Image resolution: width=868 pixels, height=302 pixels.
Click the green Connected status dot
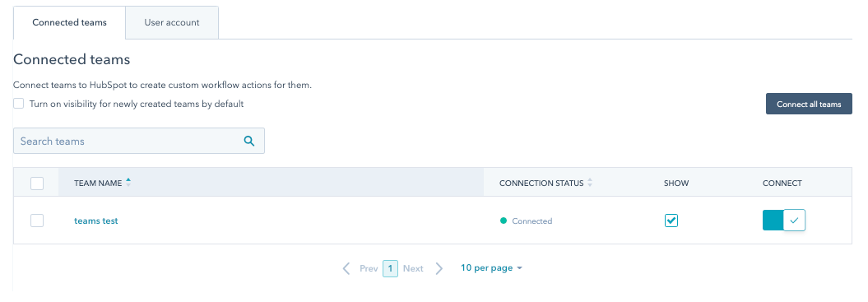point(504,221)
